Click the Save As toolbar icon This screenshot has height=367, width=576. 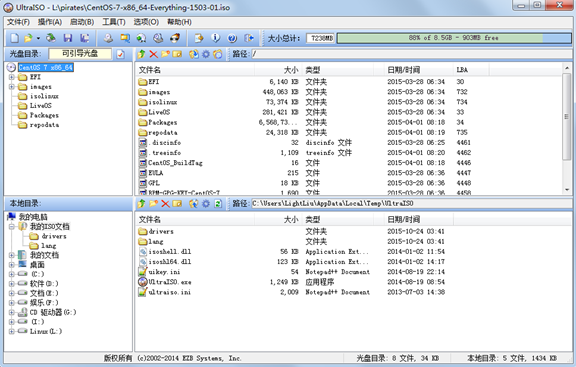tap(85, 38)
